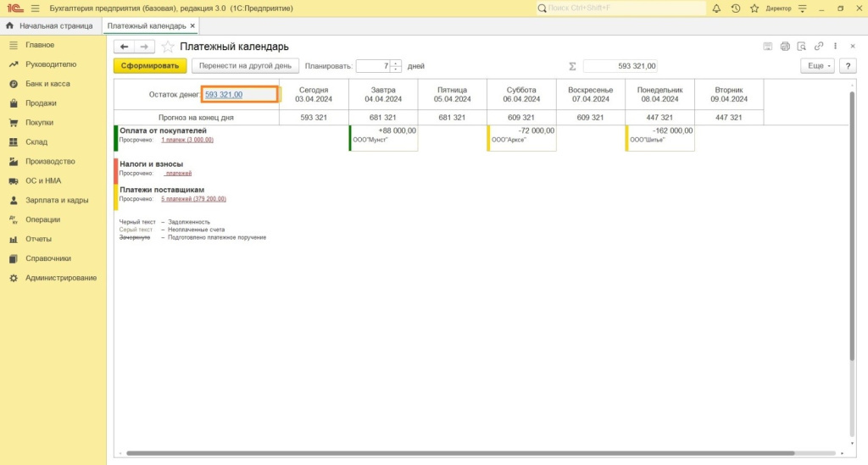Open the history clock icon

(735, 8)
